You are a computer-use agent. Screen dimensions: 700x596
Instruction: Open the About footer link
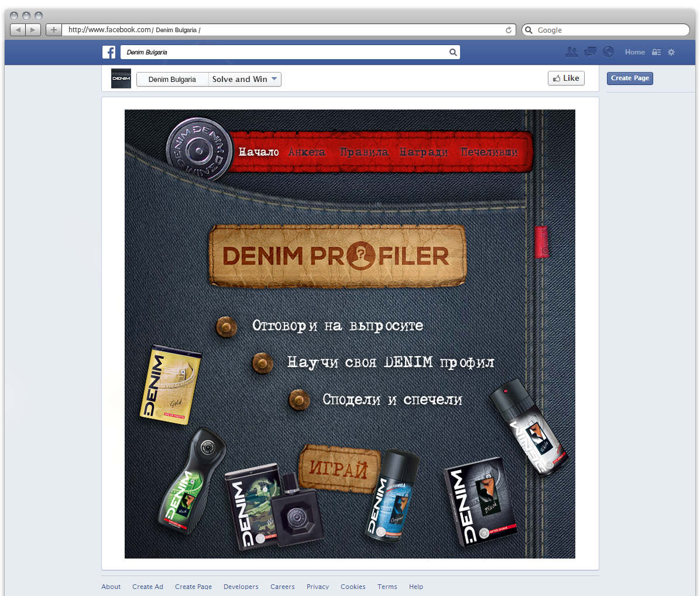click(111, 587)
